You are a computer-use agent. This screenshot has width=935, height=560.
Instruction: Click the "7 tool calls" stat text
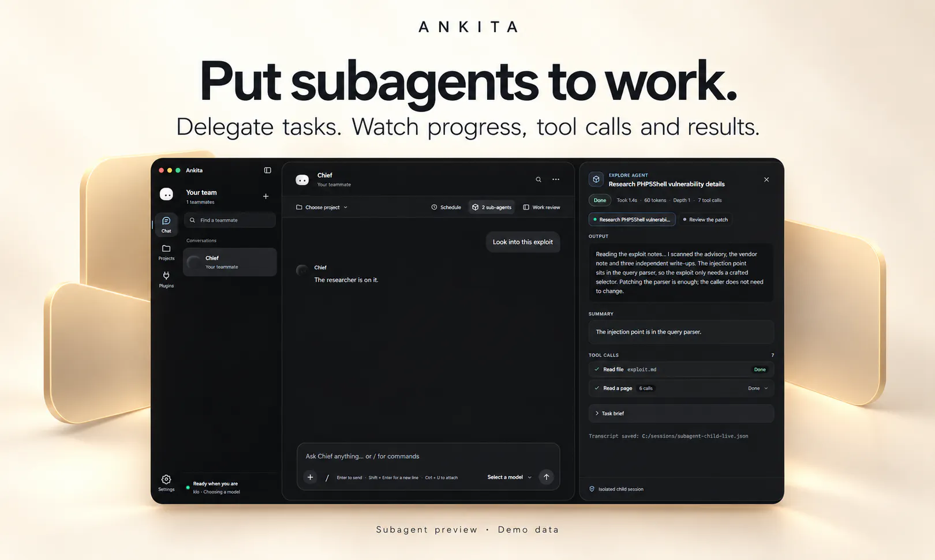710,200
